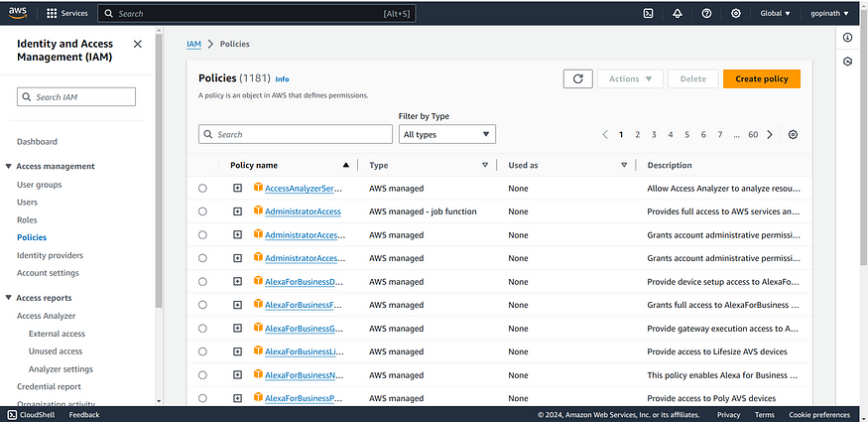Image resolution: width=868 pixels, height=422 pixels.
Task: Expand the AlexaForBusinessF... policy row
Action: tap(237, 305)
